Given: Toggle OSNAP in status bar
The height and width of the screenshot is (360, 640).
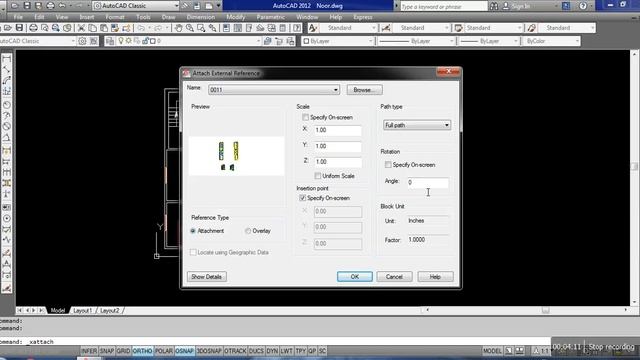Looking at the screenshot, I should [x=184, y=351].
